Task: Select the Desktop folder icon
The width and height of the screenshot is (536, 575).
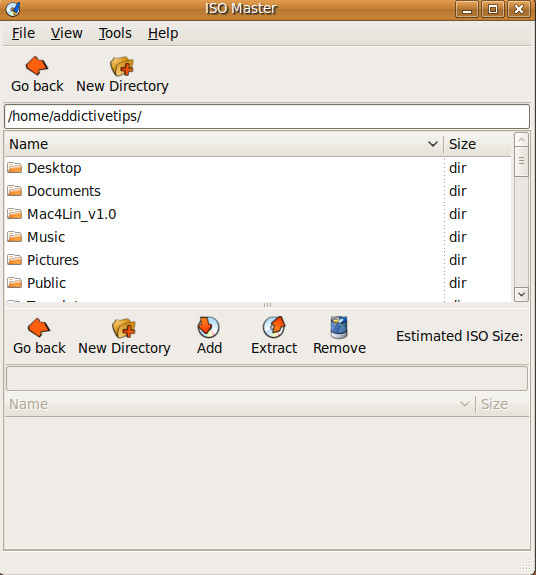Action: [x=15, y=168]
